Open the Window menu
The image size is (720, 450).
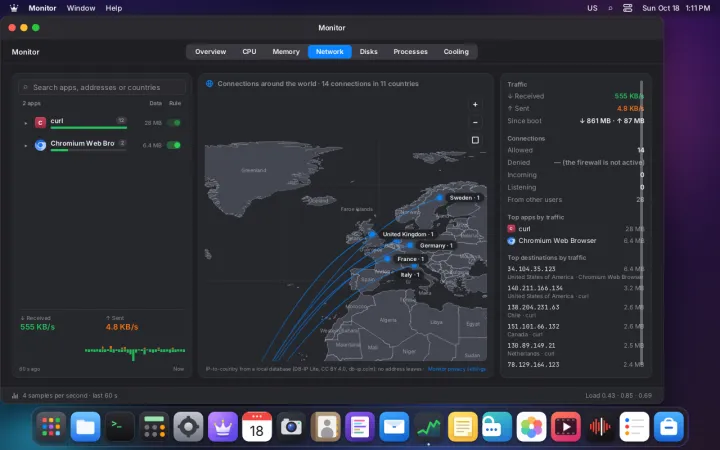[x=81, y=8]
